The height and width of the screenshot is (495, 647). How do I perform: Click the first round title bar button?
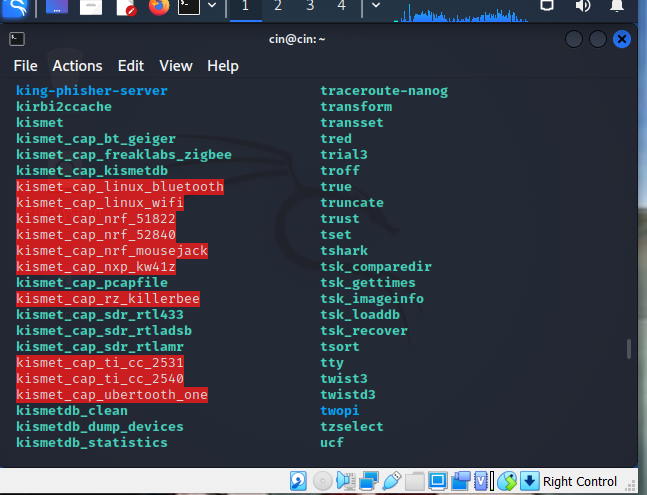point(574,39)
